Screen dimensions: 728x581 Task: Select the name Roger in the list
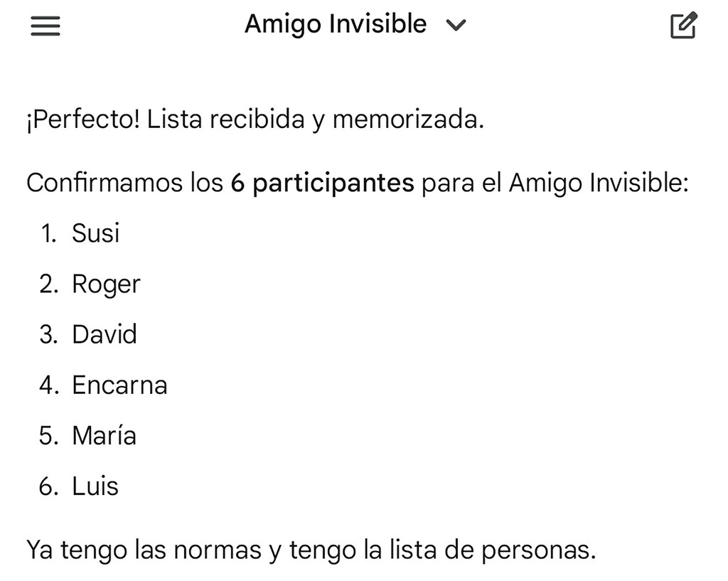[105, 283]
